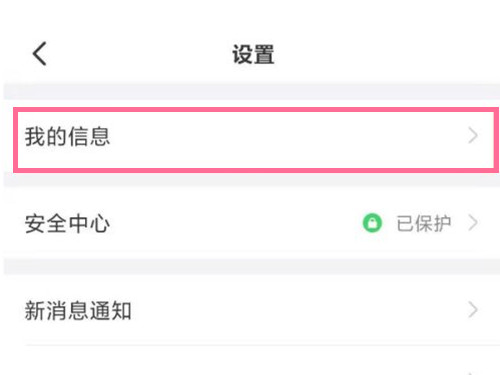Select the 新消息通知 label text
The image size is (500, 375).
pos(78,310)
